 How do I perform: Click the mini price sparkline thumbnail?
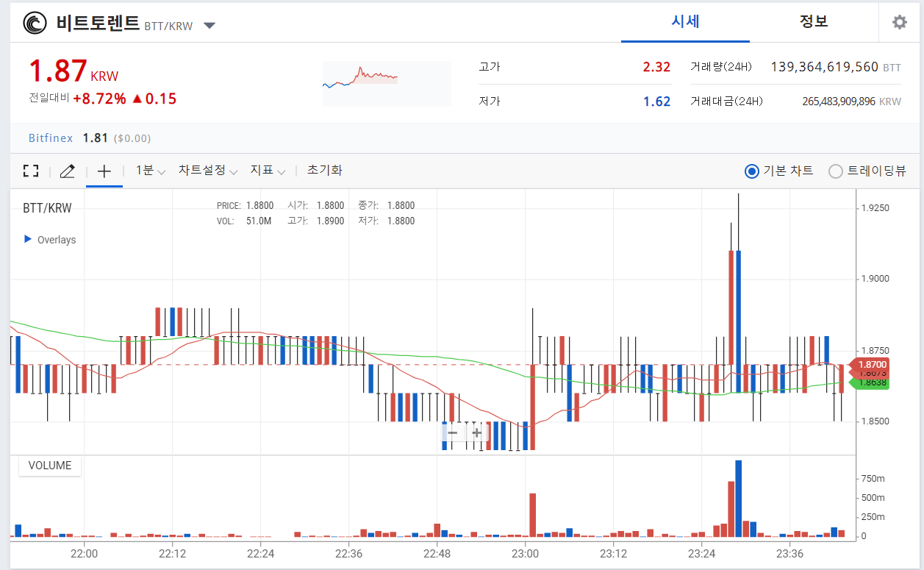(387, 83)
